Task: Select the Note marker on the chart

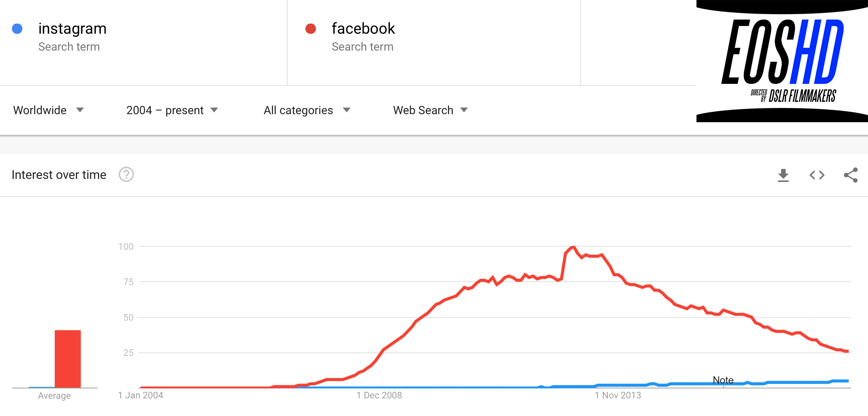Action: [723, 380]
